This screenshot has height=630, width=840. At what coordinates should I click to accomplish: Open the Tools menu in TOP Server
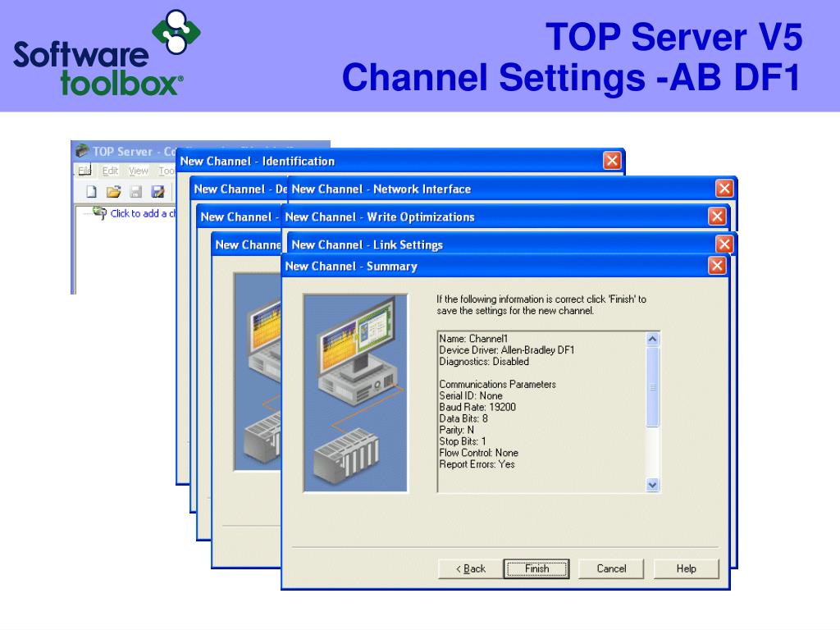pos(167,171)
